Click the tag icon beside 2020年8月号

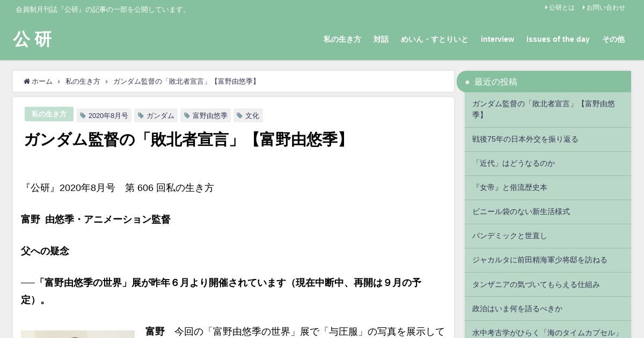click(x=83, y=116)
